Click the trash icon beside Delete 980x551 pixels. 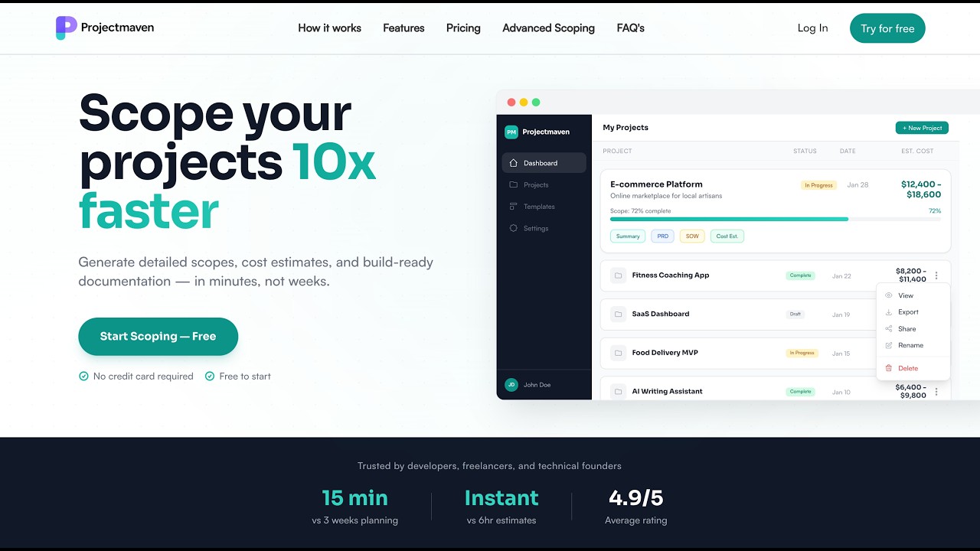(x=889, y=368)
